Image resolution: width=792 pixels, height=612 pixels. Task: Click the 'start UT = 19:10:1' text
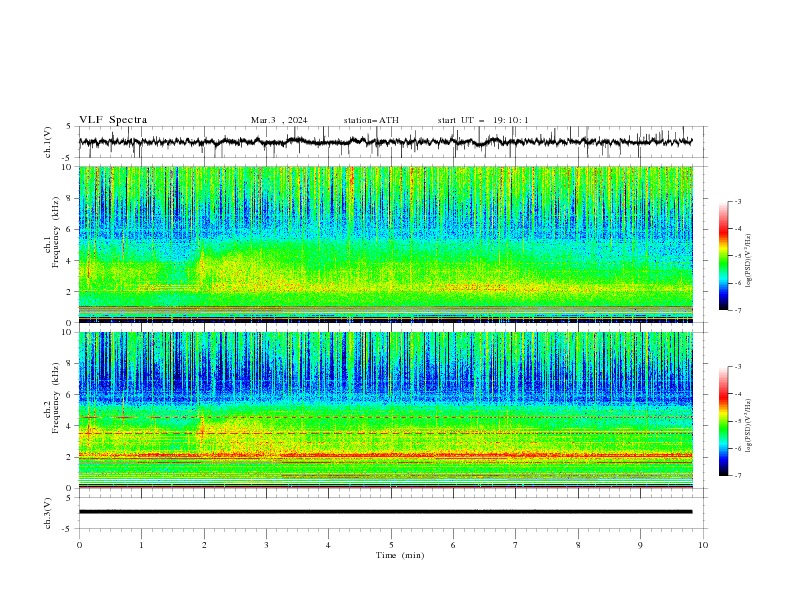pos(483,120)
